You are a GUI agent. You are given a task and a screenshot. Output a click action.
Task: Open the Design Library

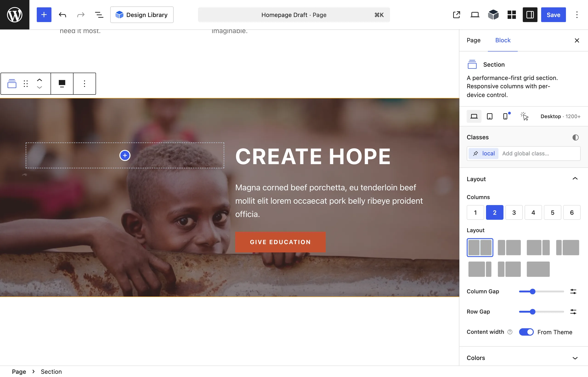142,15
